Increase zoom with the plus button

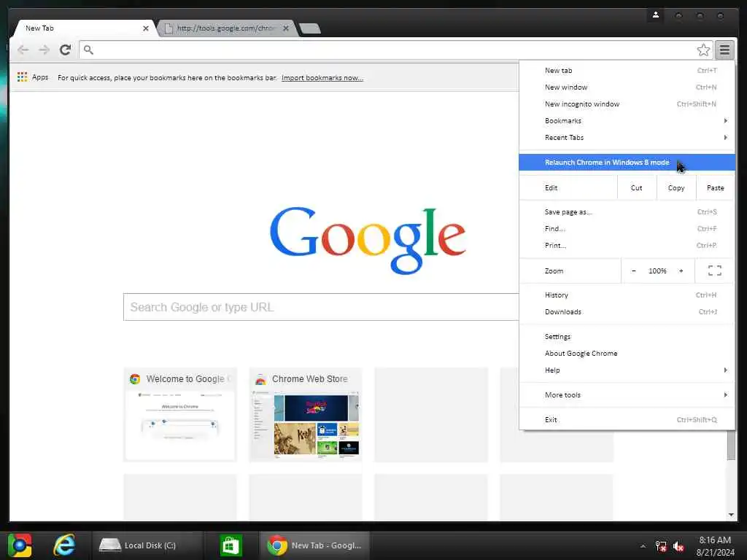point(681,271)
